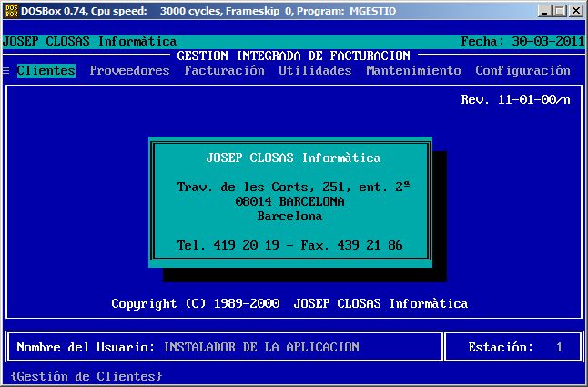Viewport: 588px width, 387px height.
Task: Click the Rev. 11-01-00/n revision text
Action: 515,100
